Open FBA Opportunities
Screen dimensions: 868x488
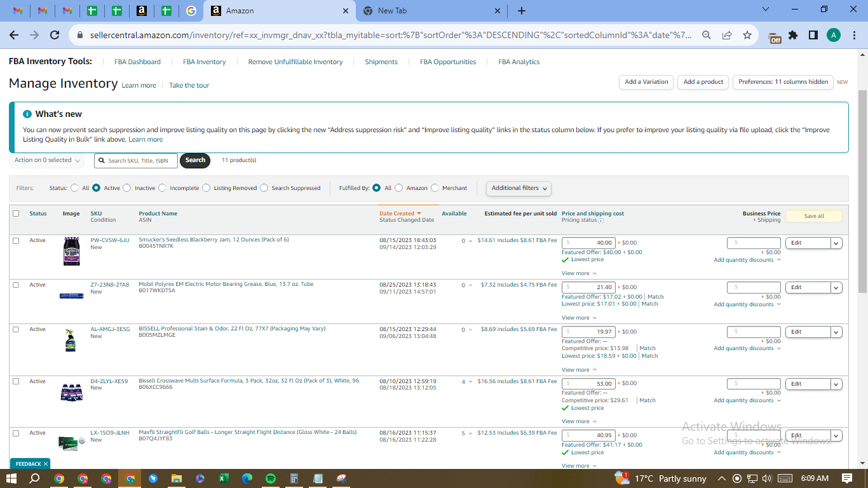pos(448,62)
